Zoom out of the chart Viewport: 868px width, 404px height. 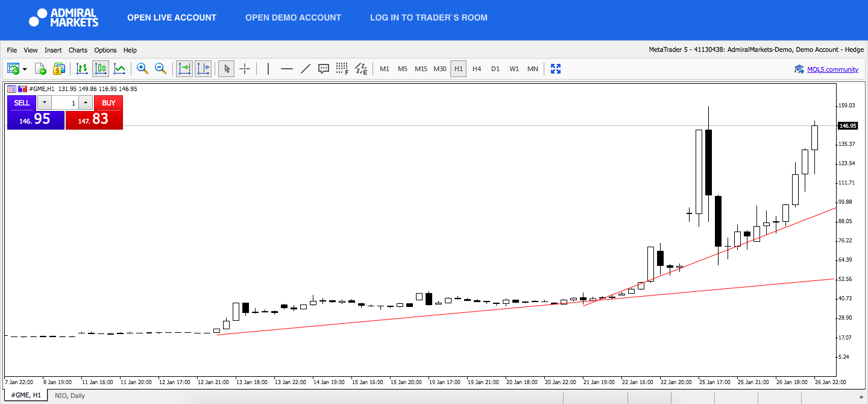point(161,69)
